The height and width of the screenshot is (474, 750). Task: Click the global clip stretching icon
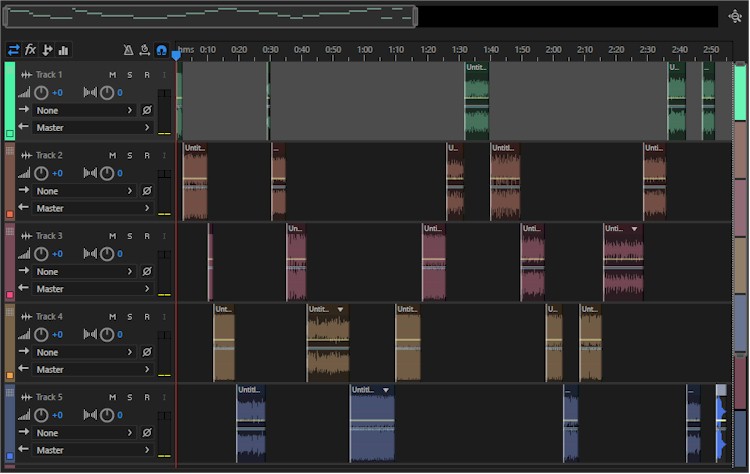(144, 50)
